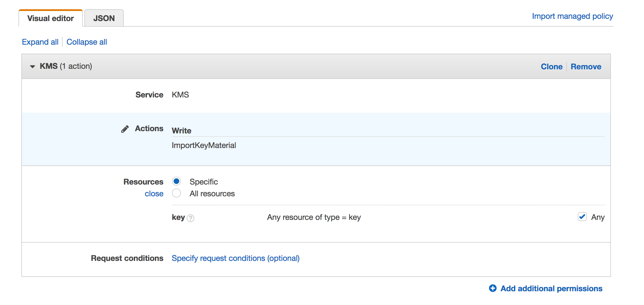The height and width of the screenshot is (305, 644).
Task: Click Expand all link
Action: (x=40, y=42)
